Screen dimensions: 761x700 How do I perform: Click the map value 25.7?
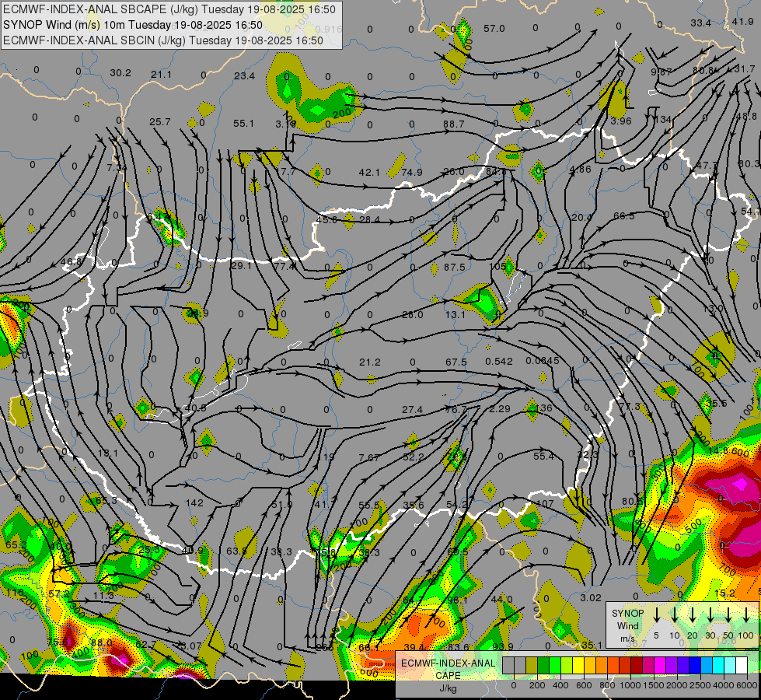pyautogui.click(x=159, y=122)
